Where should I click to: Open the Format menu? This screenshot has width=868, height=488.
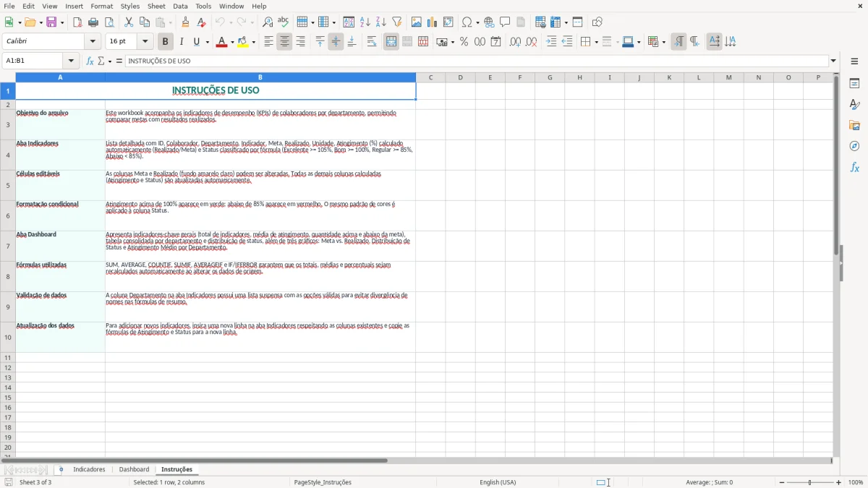pos(101,6)
